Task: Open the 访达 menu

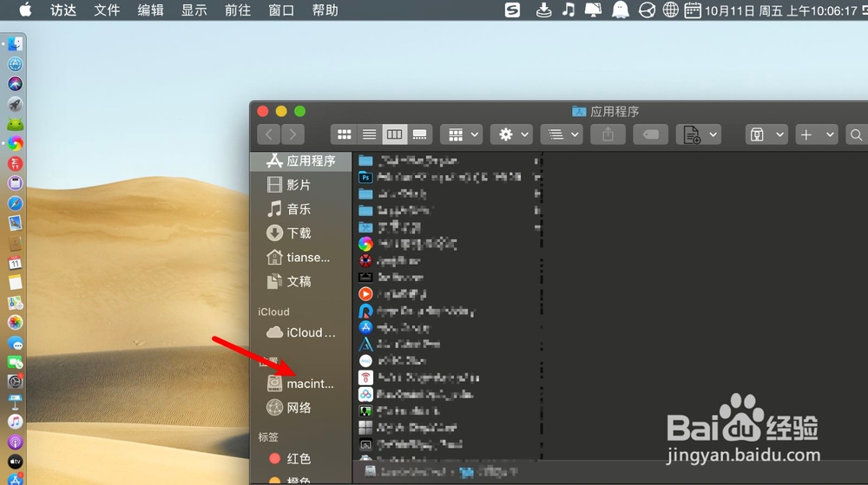Action: click(x=63, y=10)
